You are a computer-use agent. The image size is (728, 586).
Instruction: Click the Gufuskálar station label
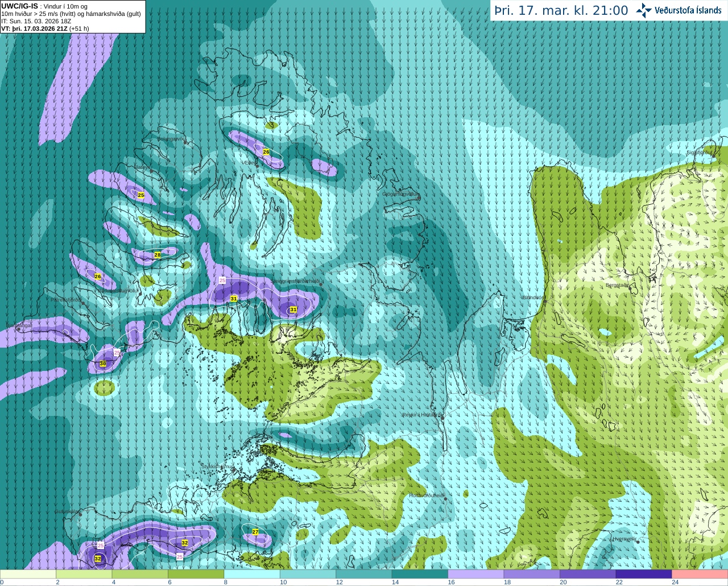pyautogui.click(x=67, y=511)
